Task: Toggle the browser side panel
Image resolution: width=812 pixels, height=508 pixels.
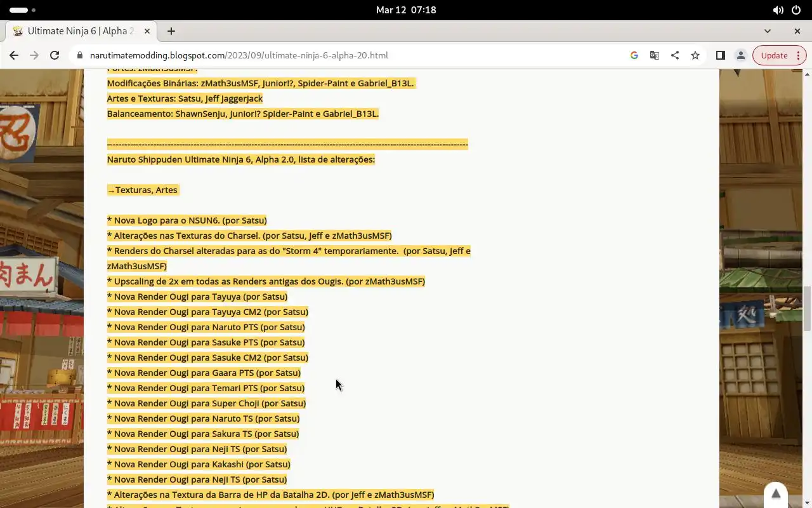Action: pos(720,55)
